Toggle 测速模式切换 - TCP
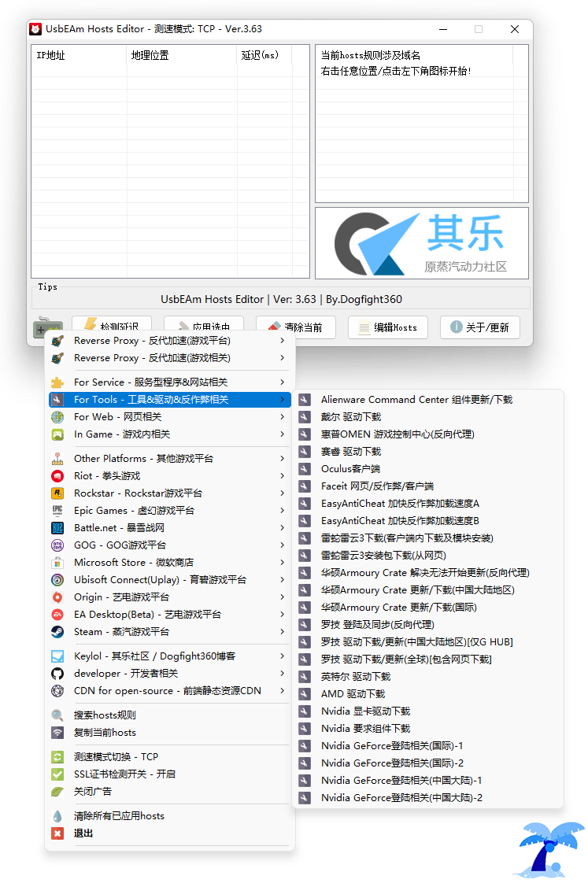This screenshot has height=883, width=588. 170,757
